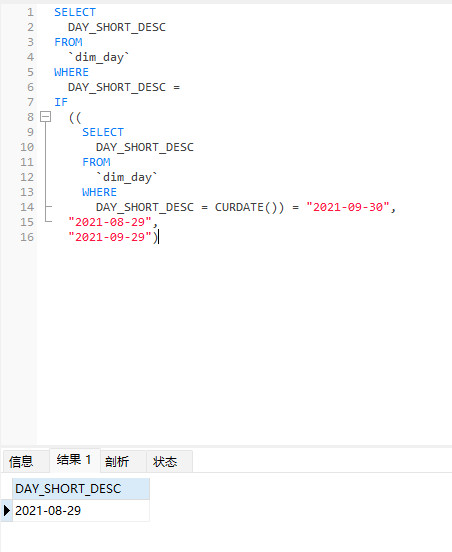Click CURDATE() on line 14
Viewport: 452px width, 552px height.
[246, 207]
